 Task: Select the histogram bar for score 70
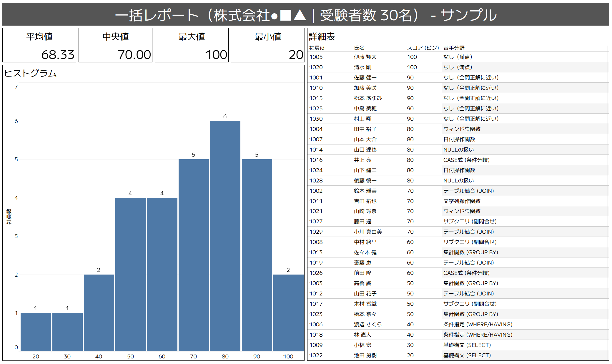pyautogui.click(x=194, y=255)
